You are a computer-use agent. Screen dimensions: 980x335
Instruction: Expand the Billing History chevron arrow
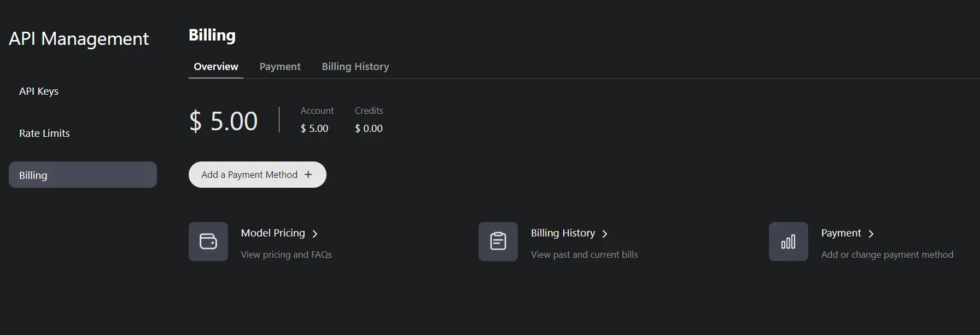pyautogui.click(x=605, y=234)
